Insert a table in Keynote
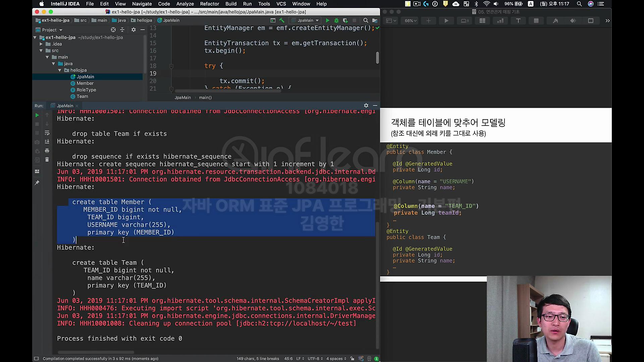The image size is (644, 362). 482,21
